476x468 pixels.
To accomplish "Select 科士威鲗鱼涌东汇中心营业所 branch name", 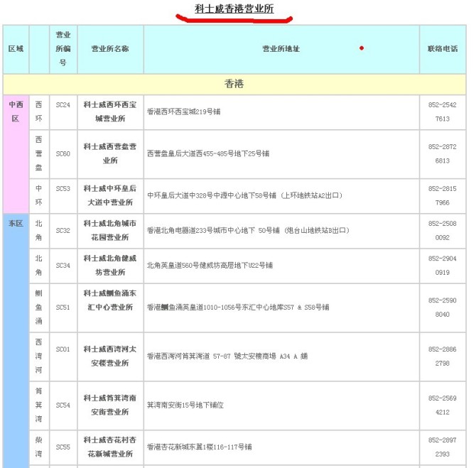I will tap(110, 300).
